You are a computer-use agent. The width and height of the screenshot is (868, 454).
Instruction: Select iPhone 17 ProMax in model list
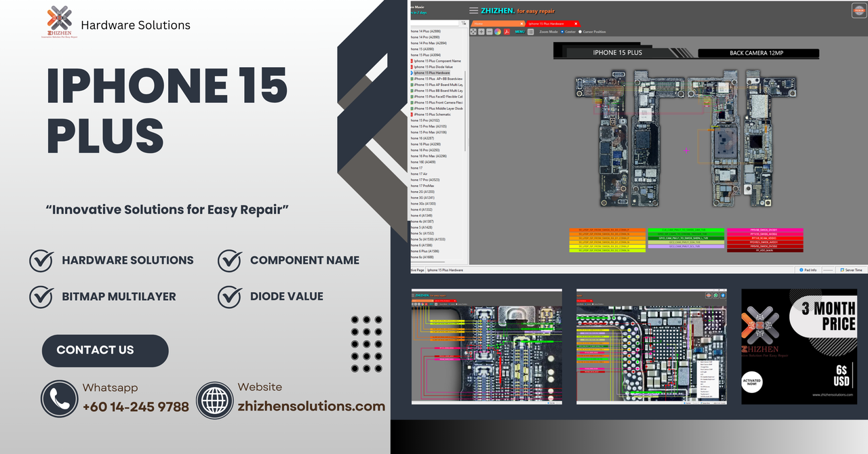pyautogui.click(x=422, y=186)
